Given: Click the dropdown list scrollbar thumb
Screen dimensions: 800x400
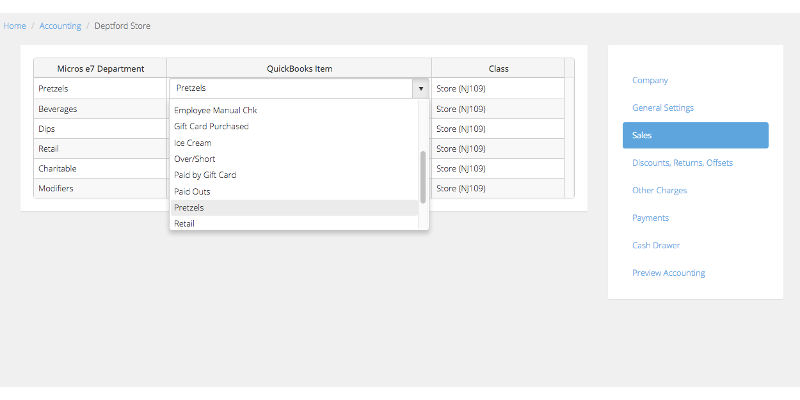Looking at the screenshot, I should (x=423, y=177).
